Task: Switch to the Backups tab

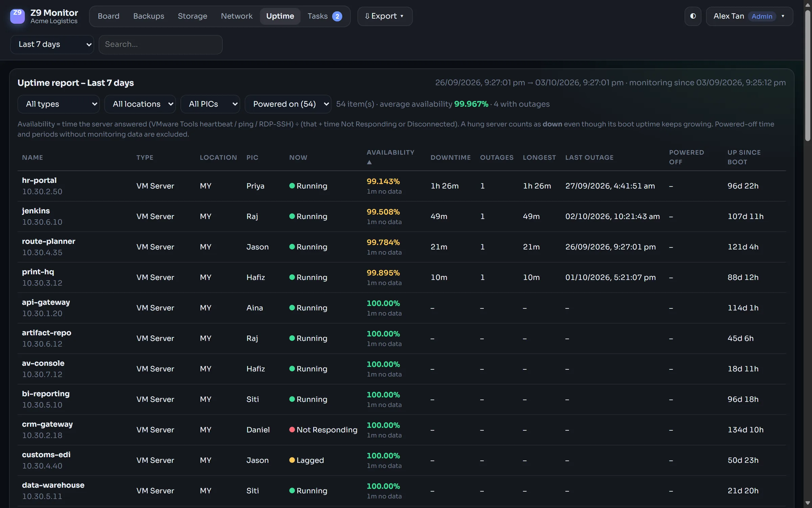Action: tap(149, 16)
